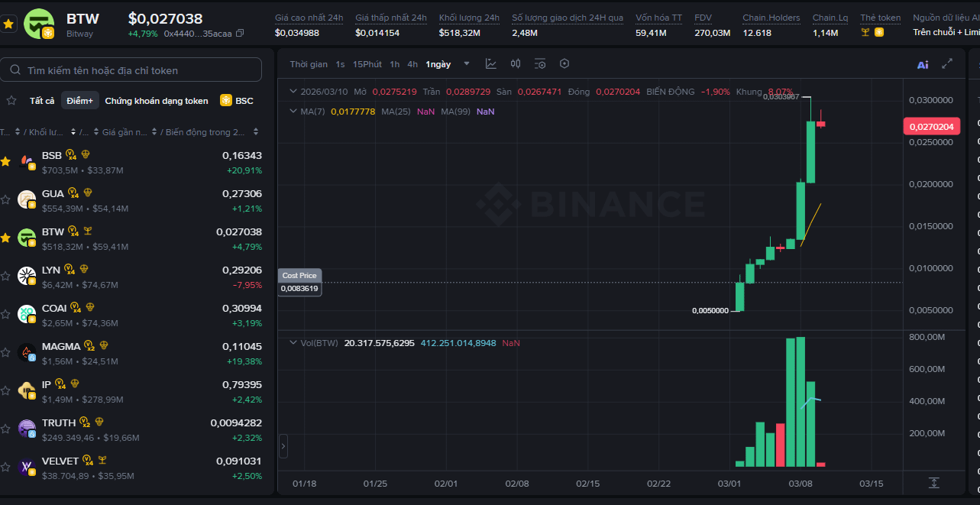
Task: Click the Chain.Lq label
Action: click(x=830, y=18)
